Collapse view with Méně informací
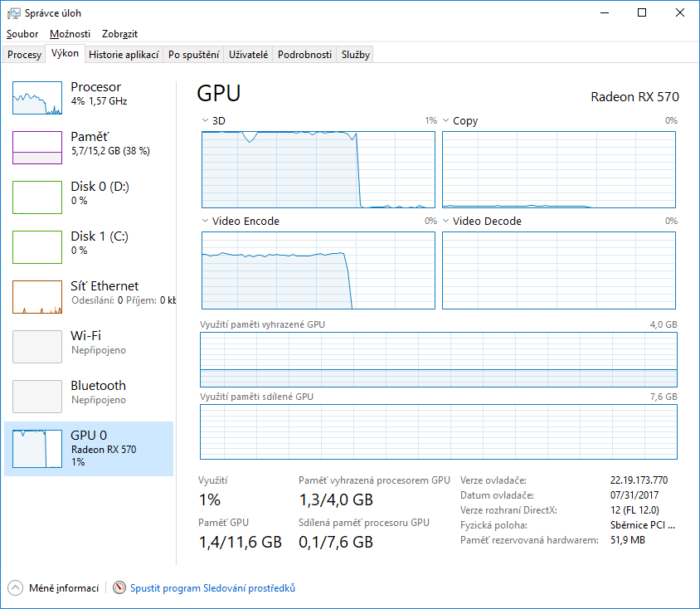 click(x=55, y=588)
